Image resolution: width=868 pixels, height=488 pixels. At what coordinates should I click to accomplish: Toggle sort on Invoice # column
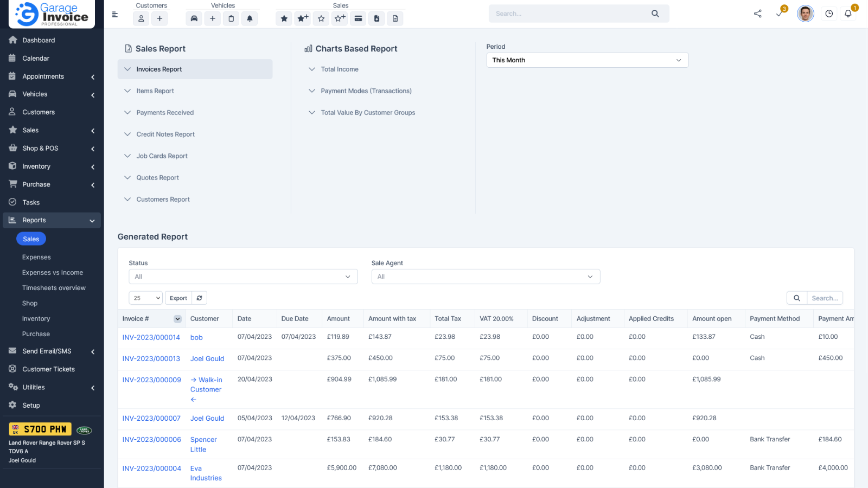(x=177, y=319)
